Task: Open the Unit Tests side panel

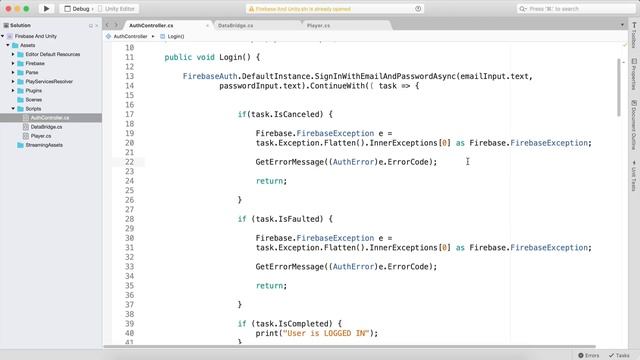Action: tap(634, 176)
